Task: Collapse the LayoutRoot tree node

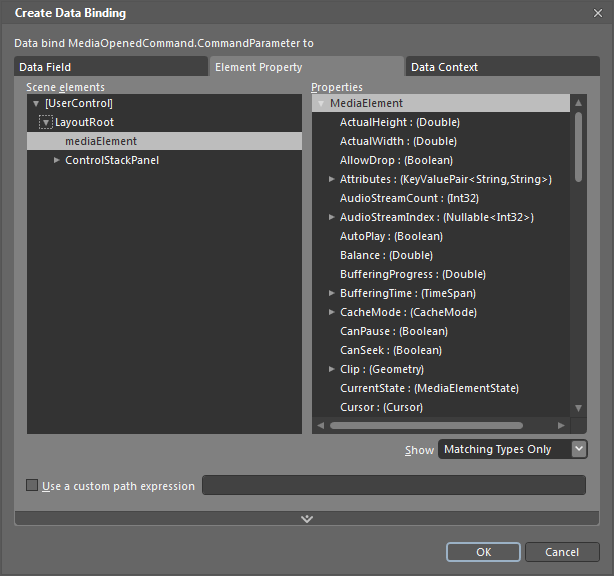Action: [x=46, y=122]
